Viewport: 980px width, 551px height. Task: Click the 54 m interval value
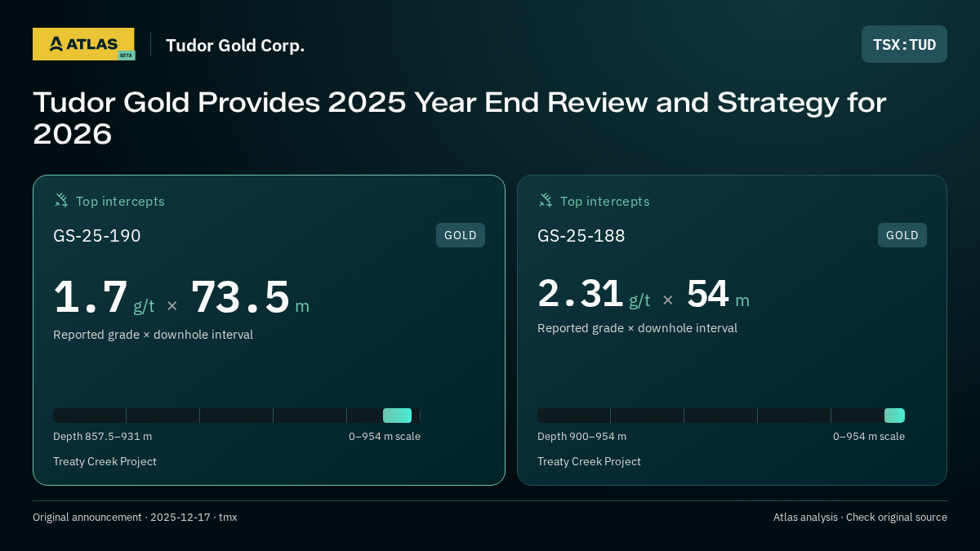coord(718,294)
